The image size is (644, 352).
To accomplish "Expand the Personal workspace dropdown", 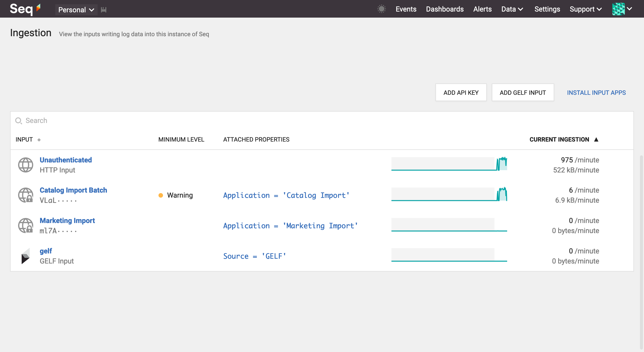I will click(76, 10).
